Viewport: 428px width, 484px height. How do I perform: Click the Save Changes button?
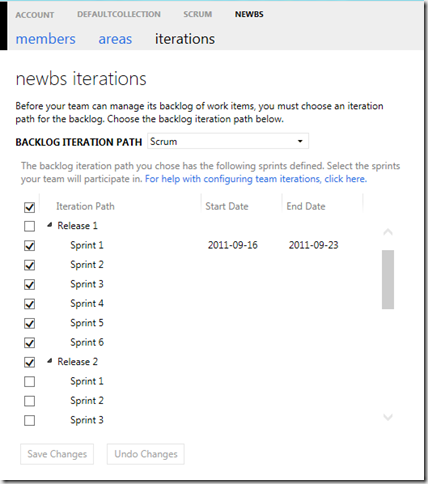click(x=57, y=454)
